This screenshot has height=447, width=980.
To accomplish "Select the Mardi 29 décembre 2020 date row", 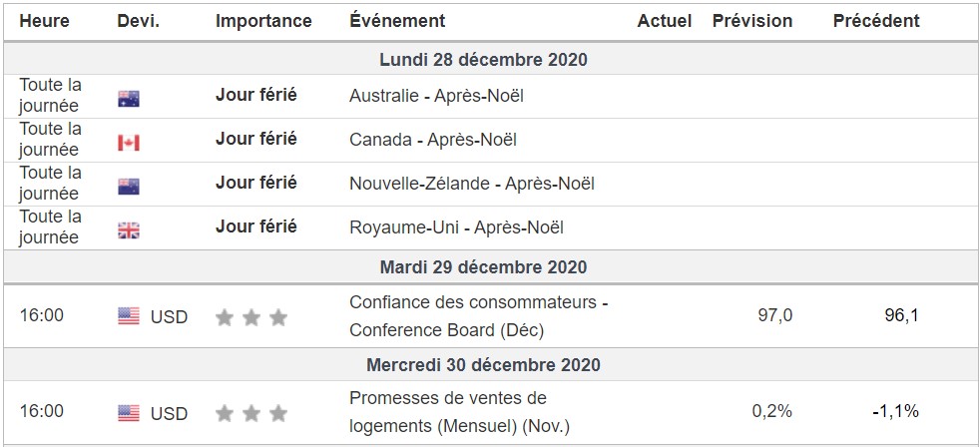I will tap(483, 267).
